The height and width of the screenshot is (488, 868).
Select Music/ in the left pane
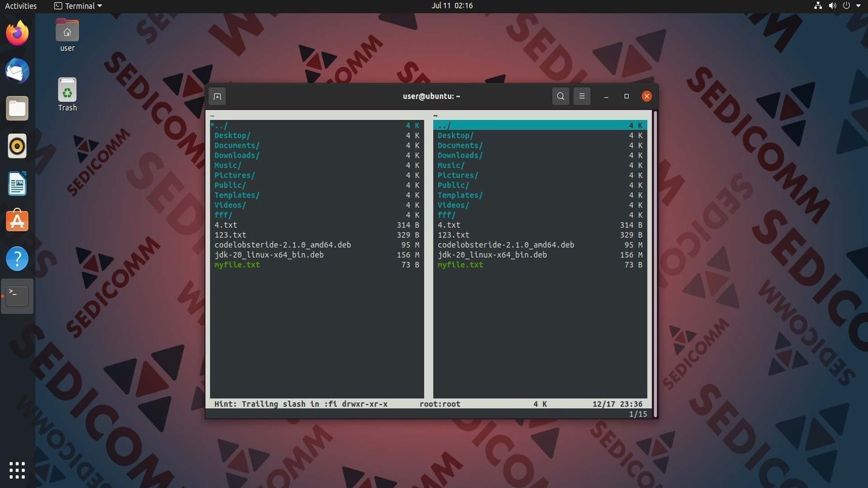tap(317, 165)
